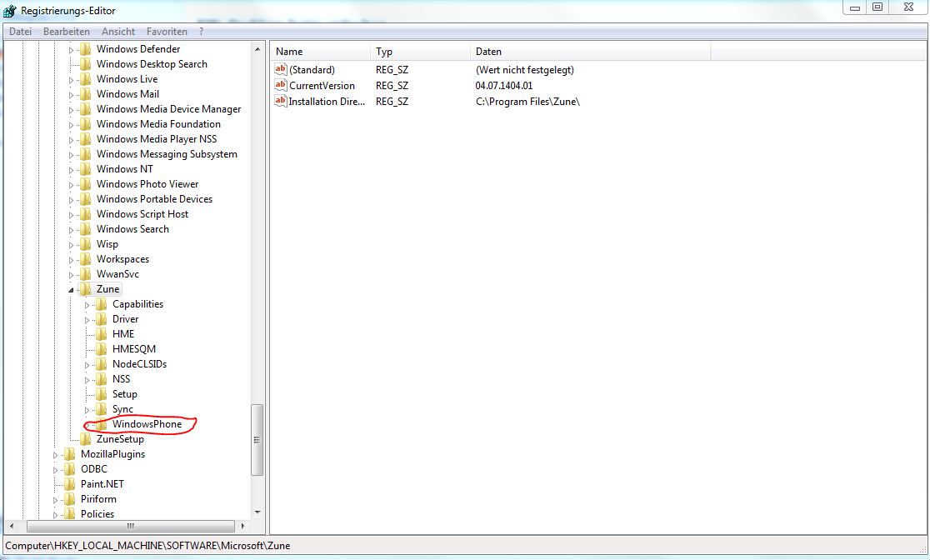Click the HMESQM folder icon
The image size is (930, 560).
tap(102, 349)
